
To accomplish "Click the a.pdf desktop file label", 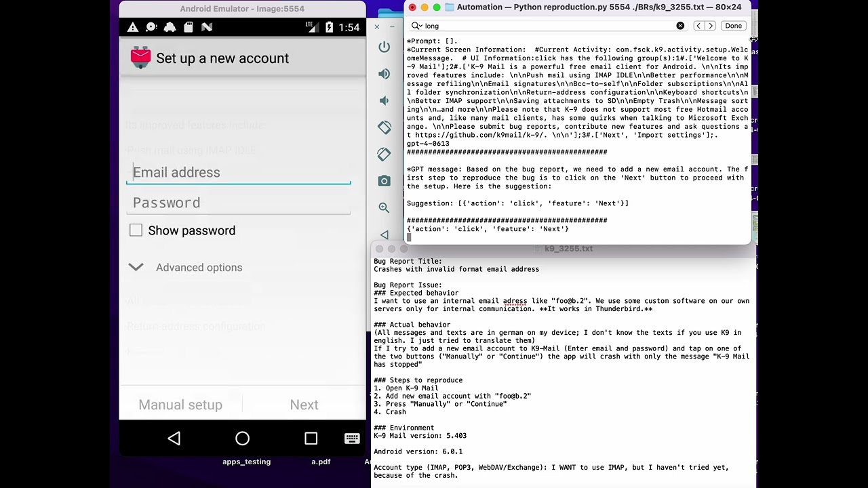I will point(321,462).
